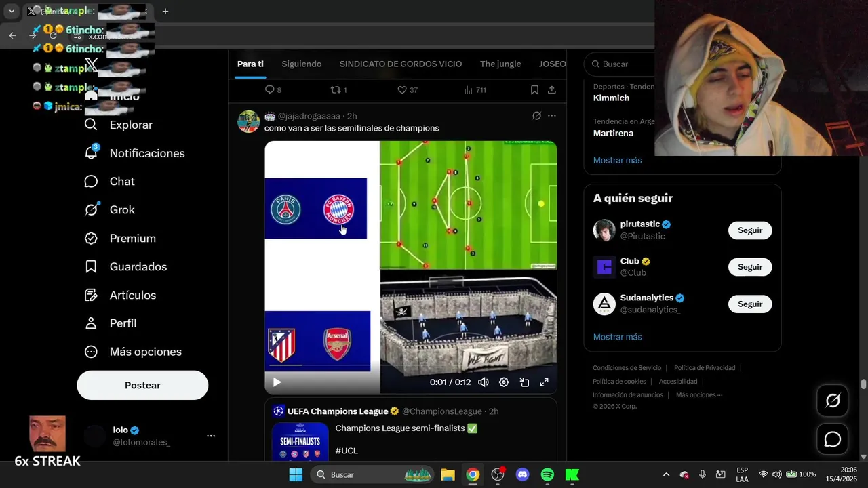
Task: Open Spotify from taskbar
Action: tap(547, 474)
